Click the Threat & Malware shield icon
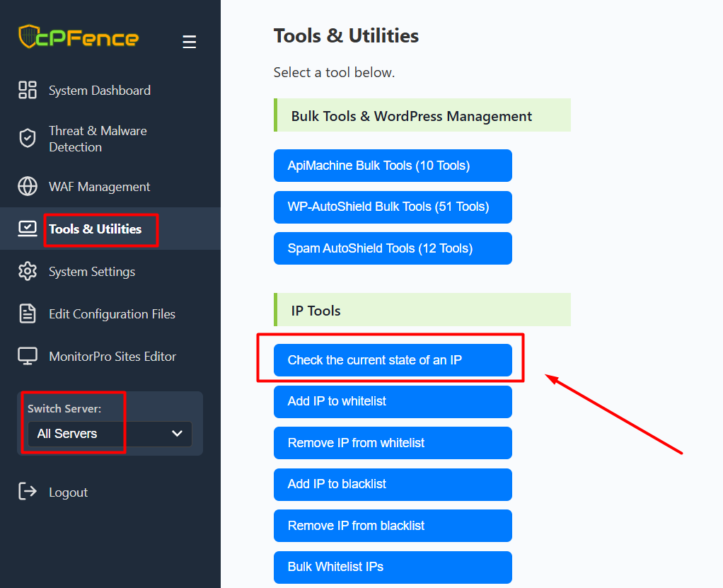Image resolution: width=723 pixels, height=588 pixels. (x=28, y=139)
